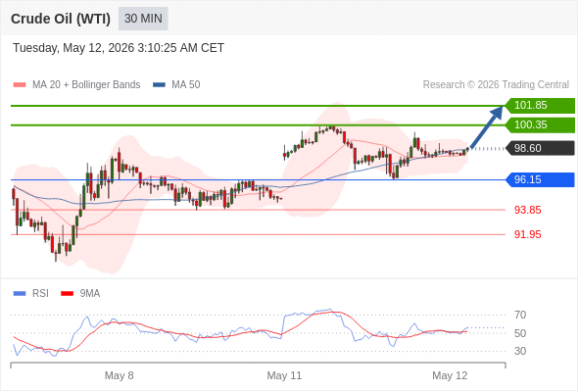Click the 101.85 resistance price tag
578x392 pixels.
540,106
